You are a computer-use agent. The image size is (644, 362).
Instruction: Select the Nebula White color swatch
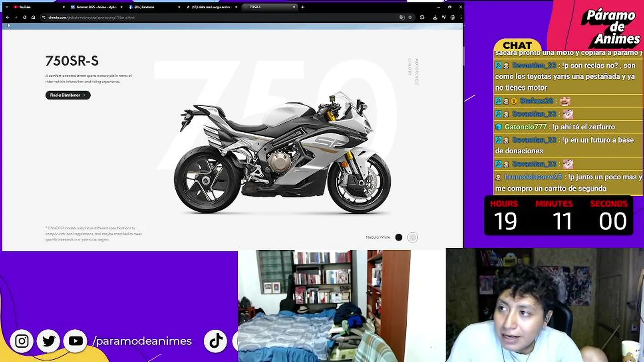pyautogui.click(x=412, y=237)
